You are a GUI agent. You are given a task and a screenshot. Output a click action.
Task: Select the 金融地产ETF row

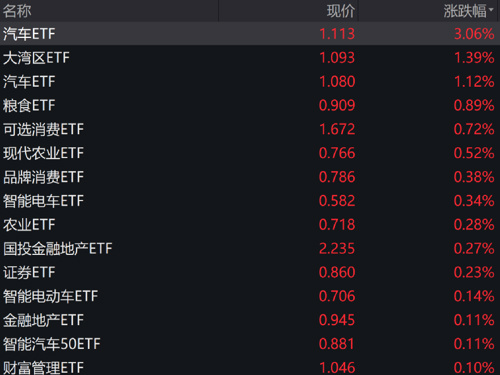(250, 320)
